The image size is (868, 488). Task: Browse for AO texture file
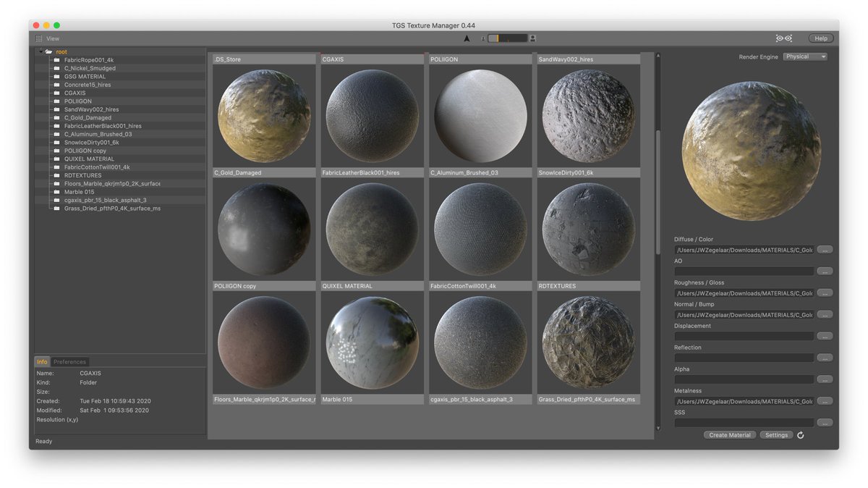pos(825,272)
